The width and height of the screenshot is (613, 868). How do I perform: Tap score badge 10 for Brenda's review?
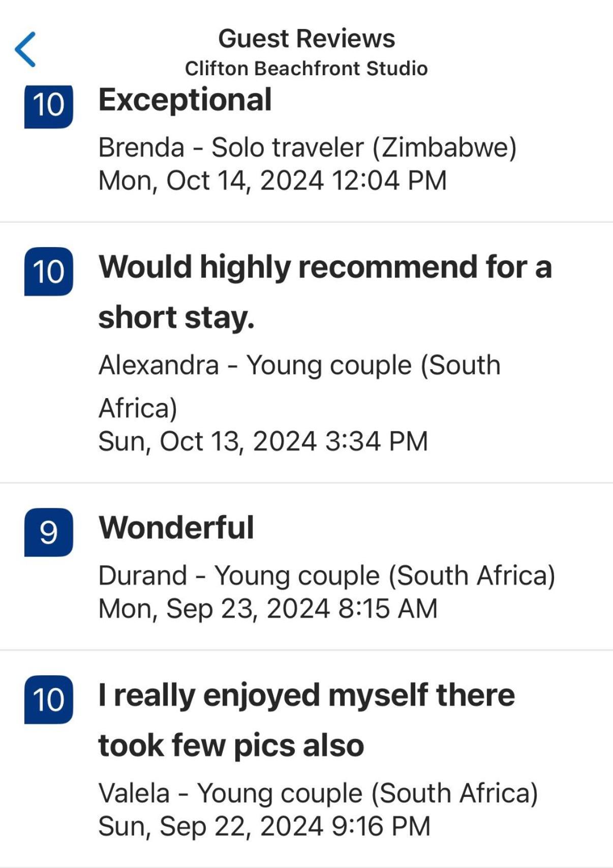pyautogui.click(x=49, y=106)
